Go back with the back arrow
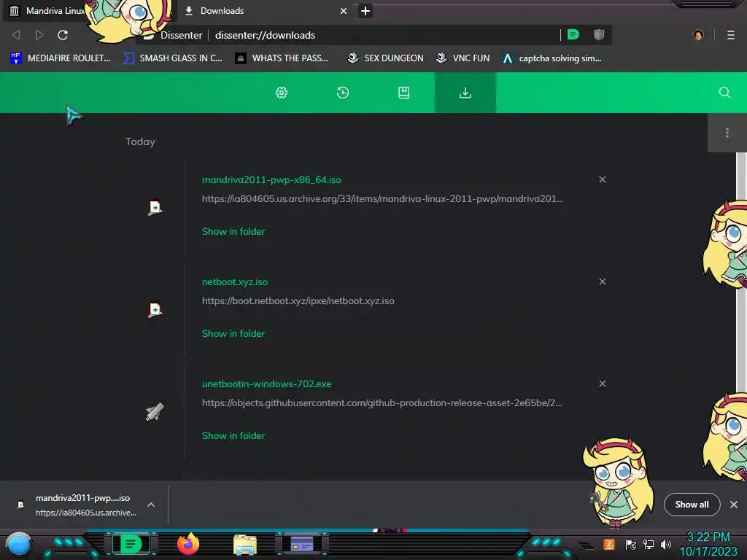 click(16, 35)
